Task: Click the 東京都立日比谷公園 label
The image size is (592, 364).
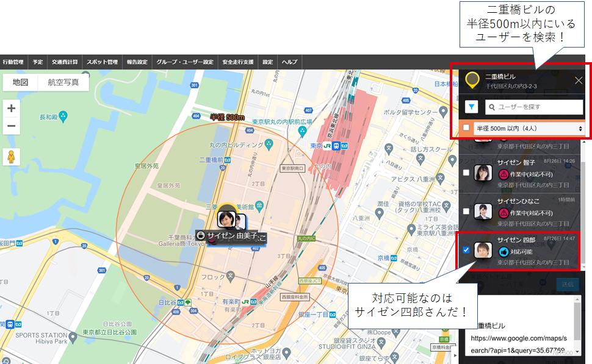Action: click(x=109, y=332)
